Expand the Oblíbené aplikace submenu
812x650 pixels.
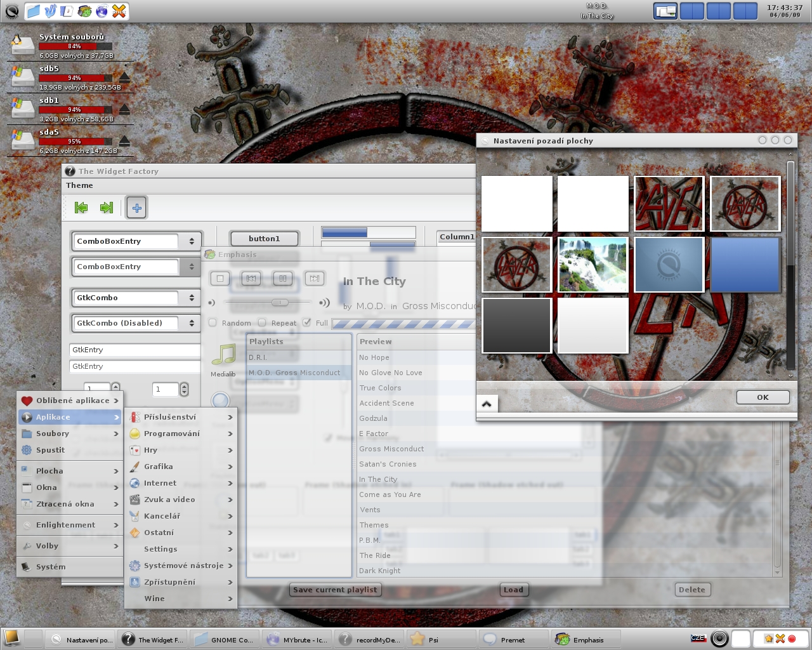[70, 401]
